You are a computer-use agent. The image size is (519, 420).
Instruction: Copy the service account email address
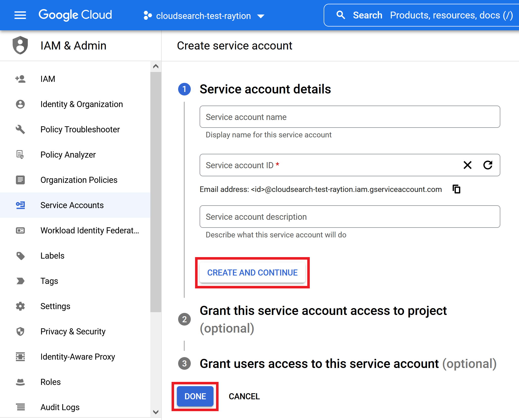point(456,189)
